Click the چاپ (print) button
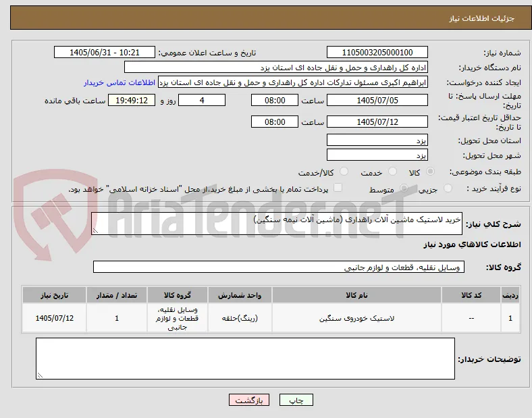The image size is (532, 418). (x=296, y=400)
